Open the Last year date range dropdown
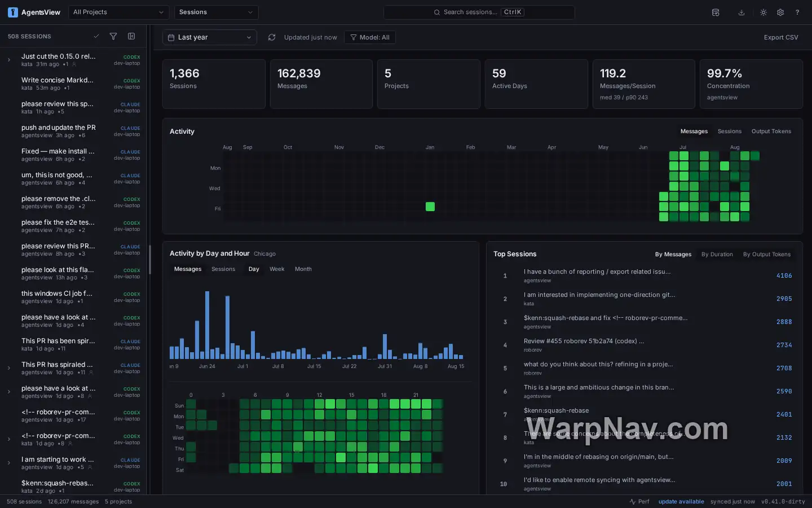Viewport: 812px width, 508px height. tap(209, 37)
